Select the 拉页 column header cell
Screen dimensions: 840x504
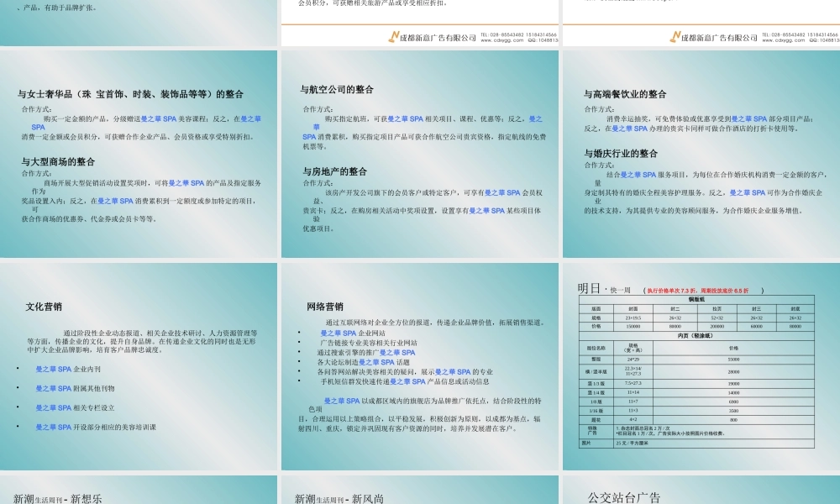(717, 308)
